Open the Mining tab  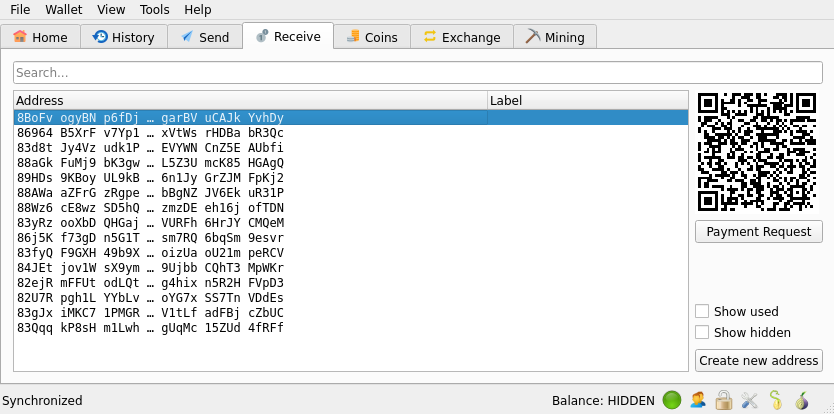[x=555, y=38]
